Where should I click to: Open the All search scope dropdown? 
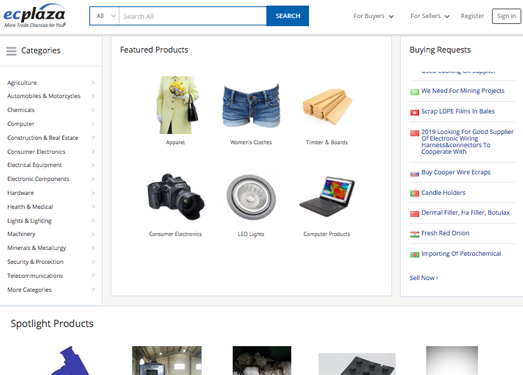coord(104,16)
